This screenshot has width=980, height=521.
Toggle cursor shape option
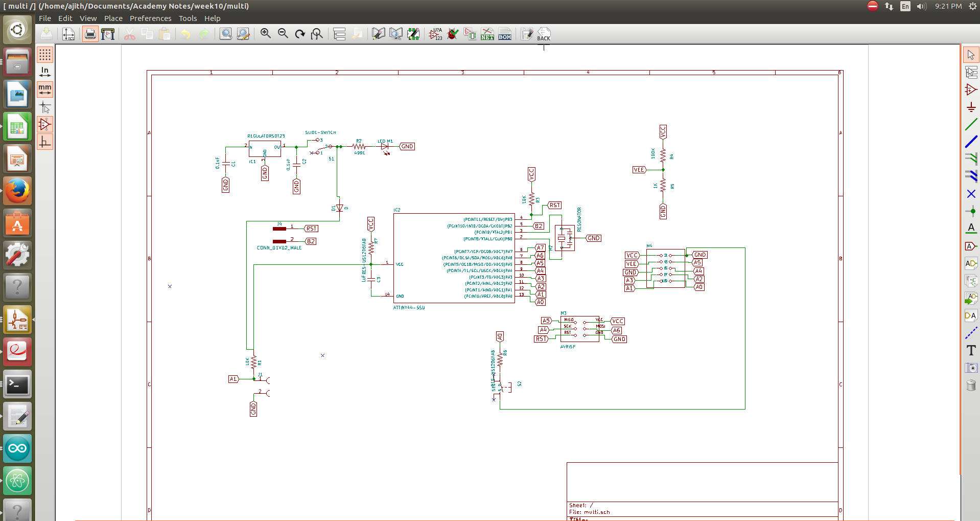coord(45,107)
